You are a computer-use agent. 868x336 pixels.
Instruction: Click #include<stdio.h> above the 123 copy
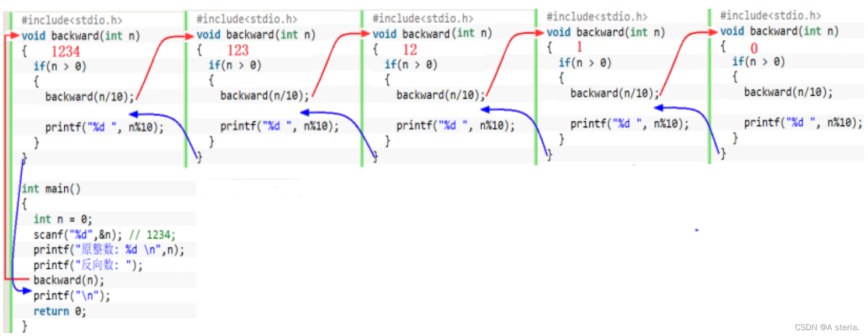[247, 20]
